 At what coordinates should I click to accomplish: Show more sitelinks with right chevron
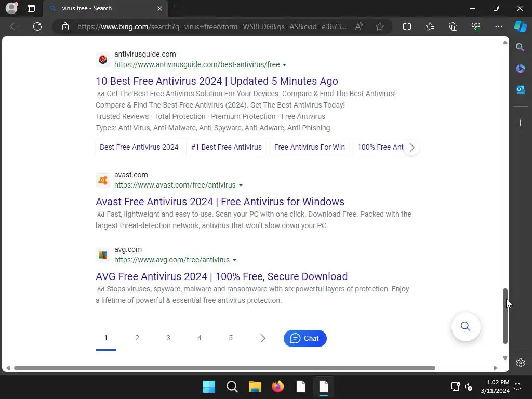(411, 148)
